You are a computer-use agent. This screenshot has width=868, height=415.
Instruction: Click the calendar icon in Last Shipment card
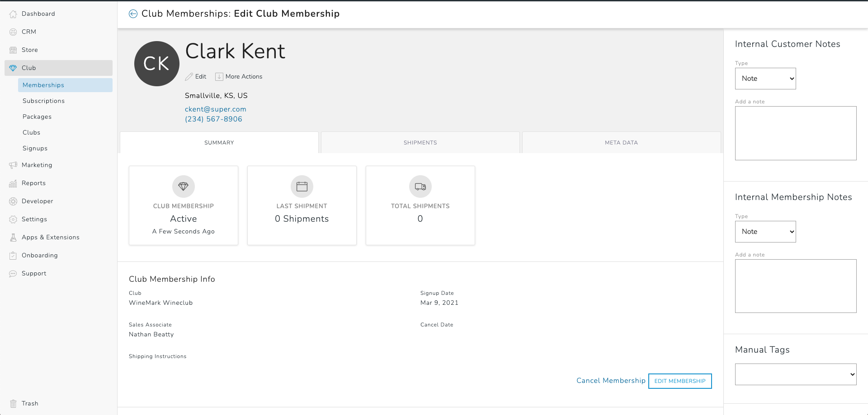pyautogui.click(x=302, y=187)
